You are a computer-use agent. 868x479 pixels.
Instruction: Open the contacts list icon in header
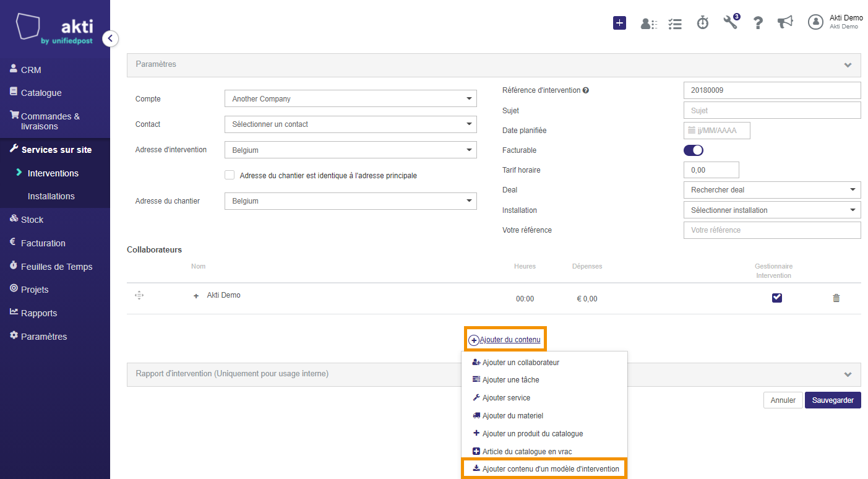649,24
